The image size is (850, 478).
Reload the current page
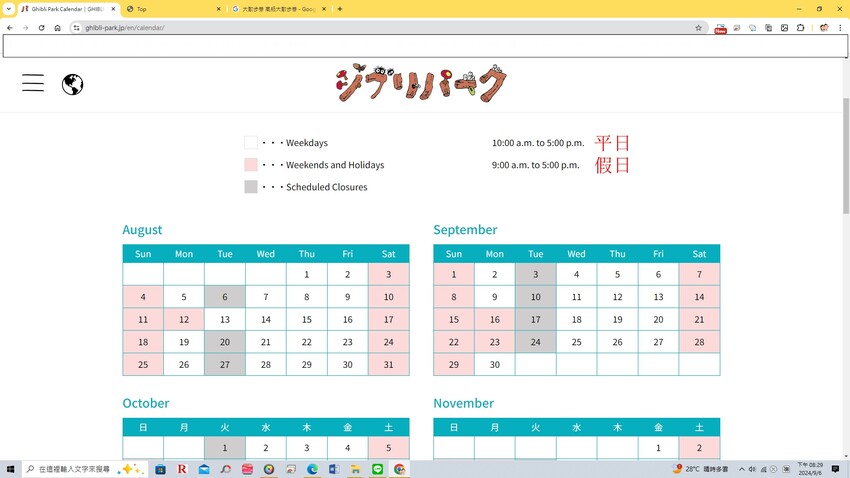pyautogui.click(x=41, y=28)
